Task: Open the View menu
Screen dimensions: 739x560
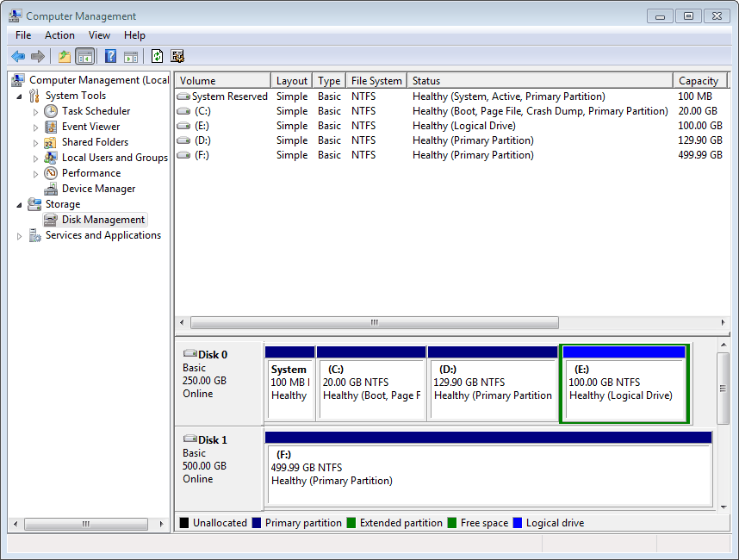Action: coord(99,35)
